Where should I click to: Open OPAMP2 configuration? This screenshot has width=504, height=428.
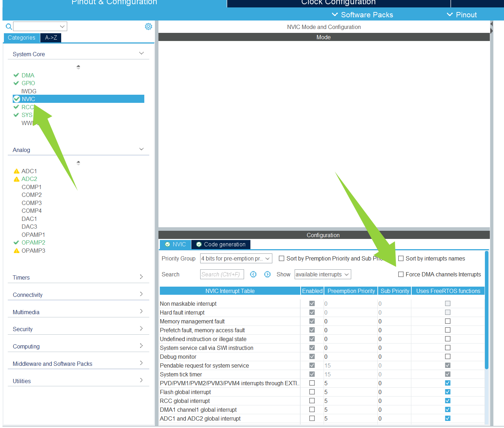33,242
